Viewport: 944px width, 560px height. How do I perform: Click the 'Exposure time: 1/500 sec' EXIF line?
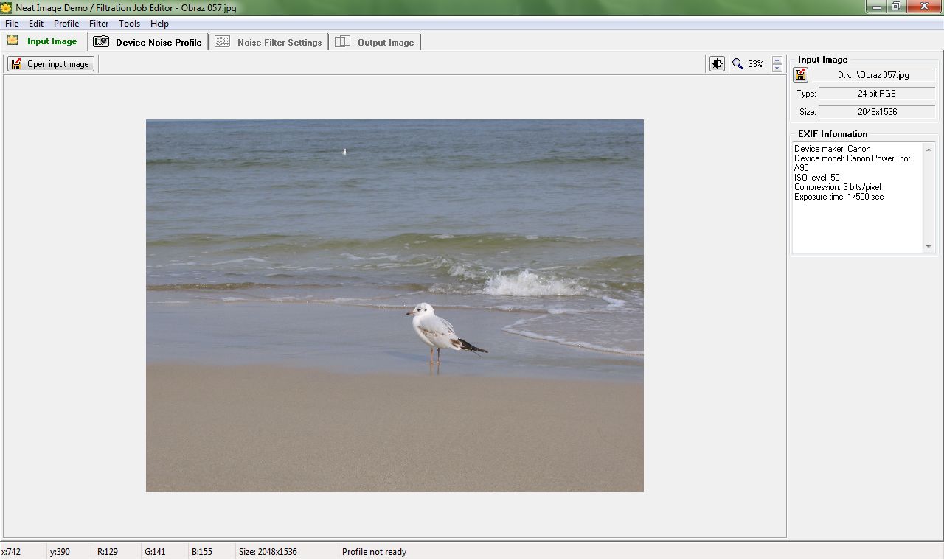click(839, 197)
